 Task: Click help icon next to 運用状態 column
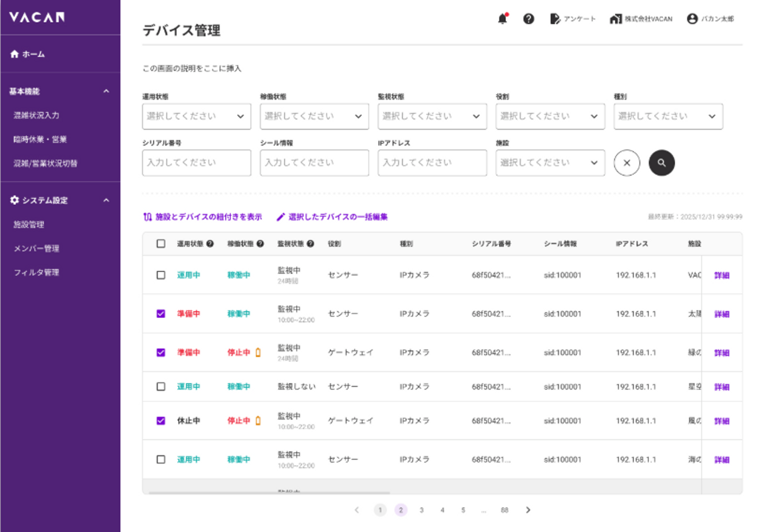click(x=210, y=244)
